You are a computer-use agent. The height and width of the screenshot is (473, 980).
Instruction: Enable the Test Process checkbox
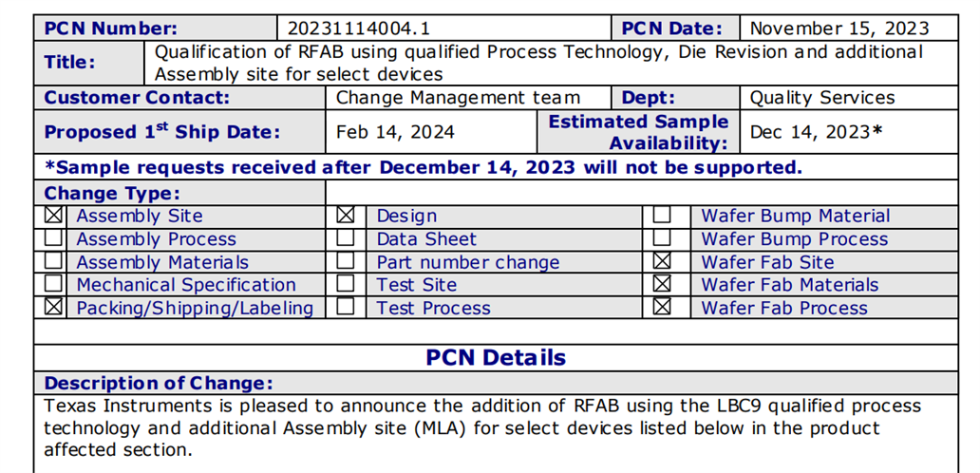click(346, 307)
